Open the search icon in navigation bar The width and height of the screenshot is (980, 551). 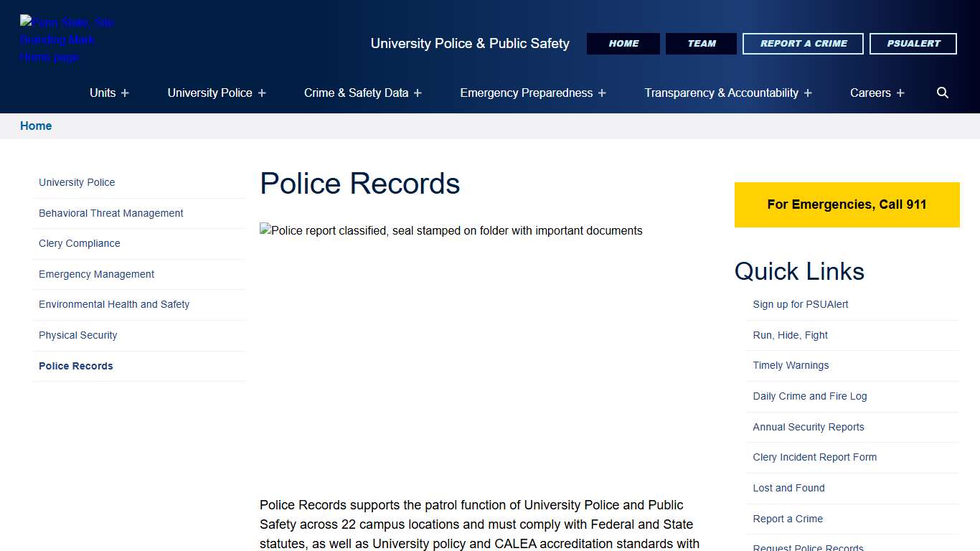coord(942,93)
